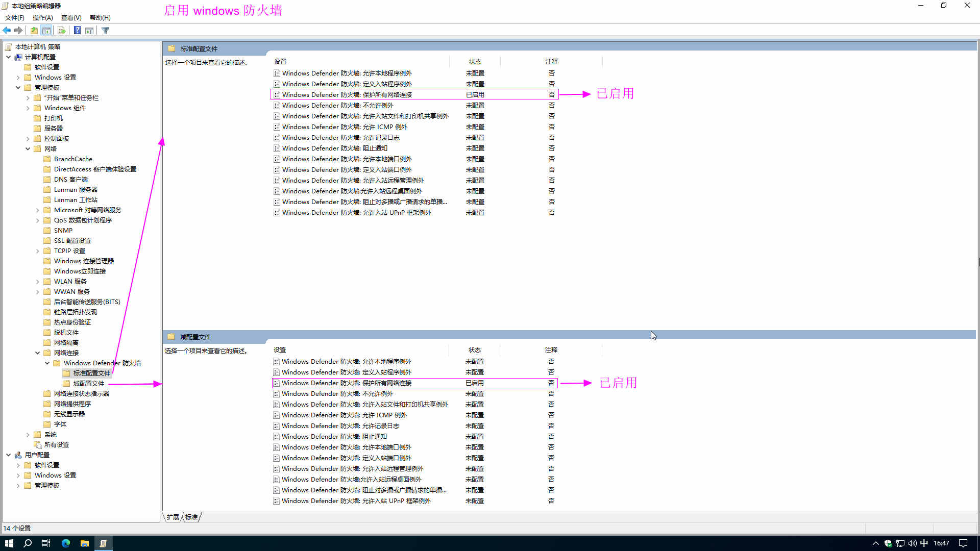Select the 网络连接状态指示器 folder
The height and width of the screenshot is (551, 980).
coord(82,393)
